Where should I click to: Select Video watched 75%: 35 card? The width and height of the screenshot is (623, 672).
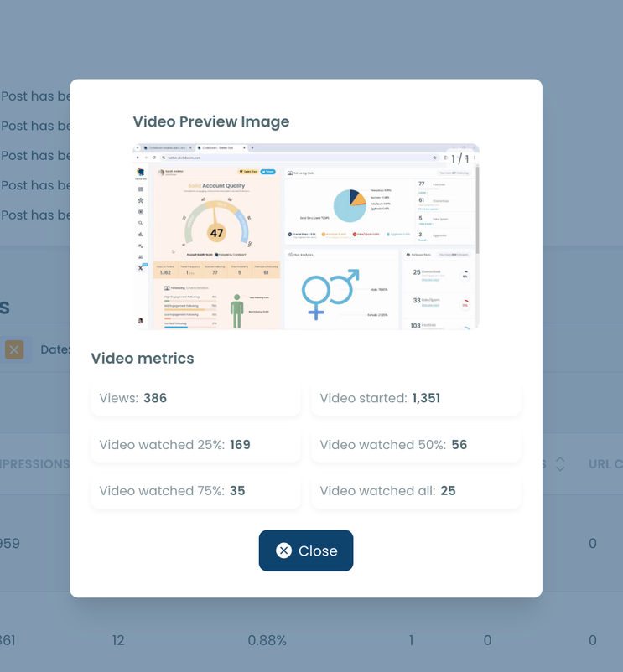pos(195,491)
